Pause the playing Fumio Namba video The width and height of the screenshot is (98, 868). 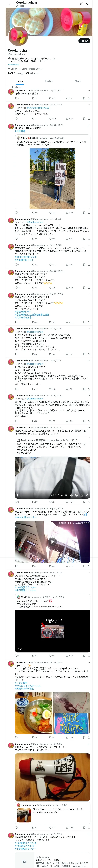click(18, 495)
